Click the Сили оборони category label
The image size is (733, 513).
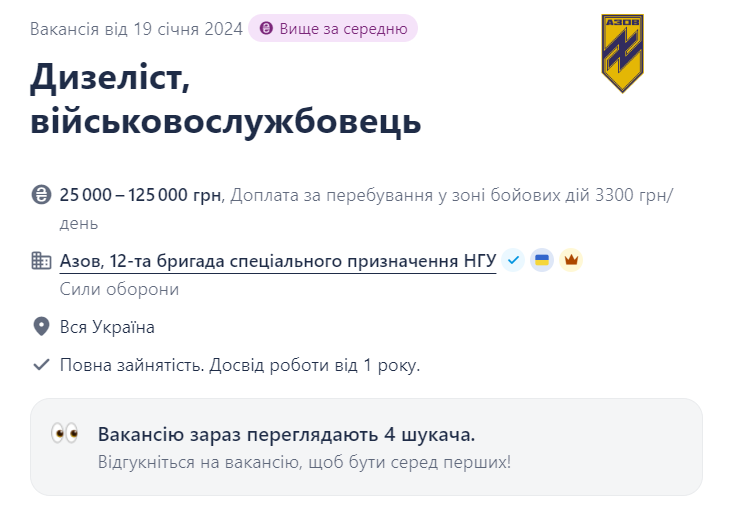point(119,290)
